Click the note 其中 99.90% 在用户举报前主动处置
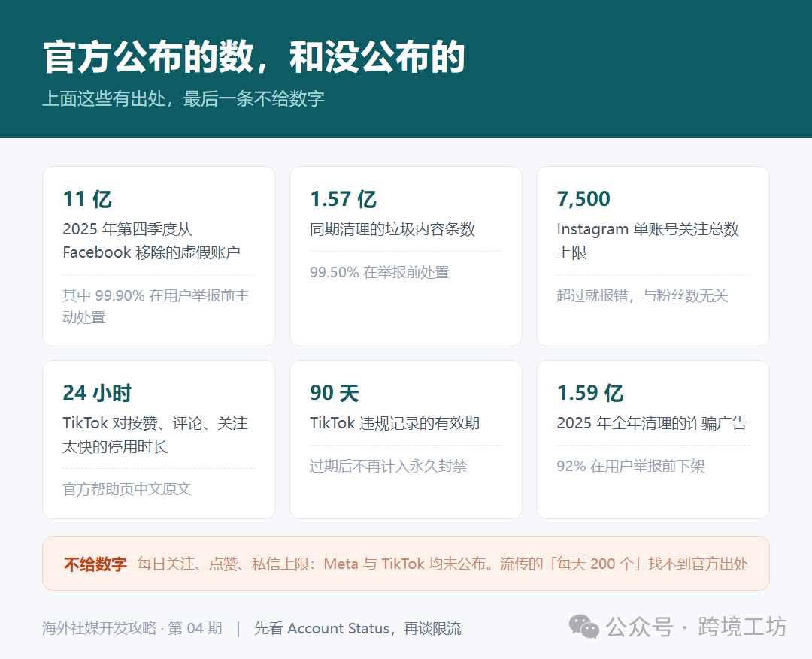The width and height of the screenshot is (812, 659). pyautogui.click(x=156, y=306)
